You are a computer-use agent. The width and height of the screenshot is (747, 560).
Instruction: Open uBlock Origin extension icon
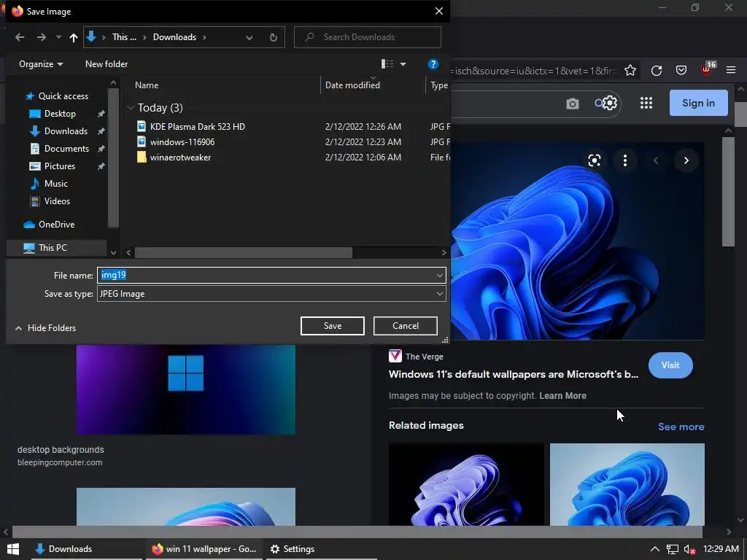point(708,69)
